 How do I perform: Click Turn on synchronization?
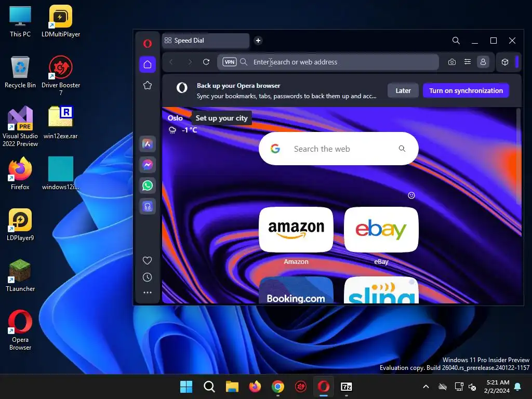coord(466,90)
